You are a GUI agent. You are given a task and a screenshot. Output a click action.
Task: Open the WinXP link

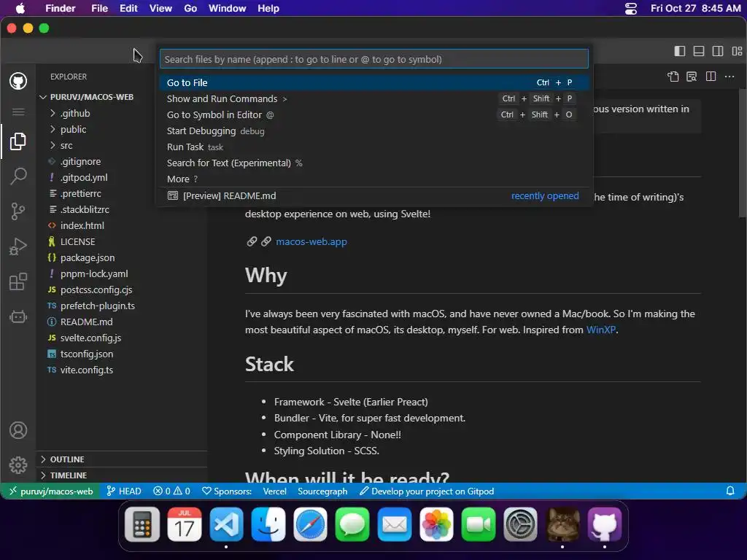(x=601, y=330)
